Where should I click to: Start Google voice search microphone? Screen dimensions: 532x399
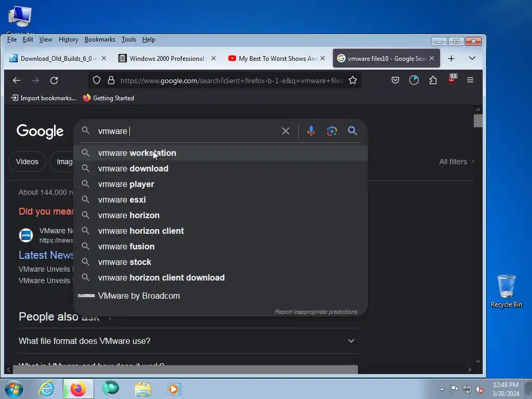pyautogui.click(x=311, y=131)
